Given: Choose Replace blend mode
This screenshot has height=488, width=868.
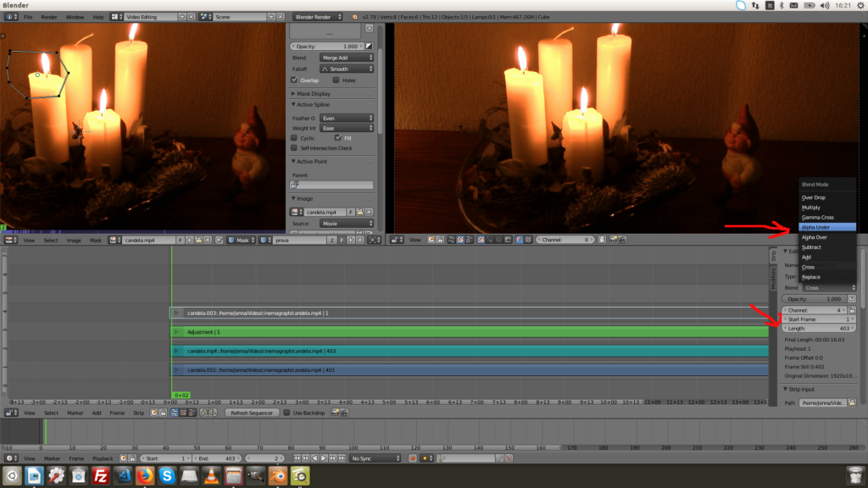Looking at the screenshot, I should tap(827, 277).
